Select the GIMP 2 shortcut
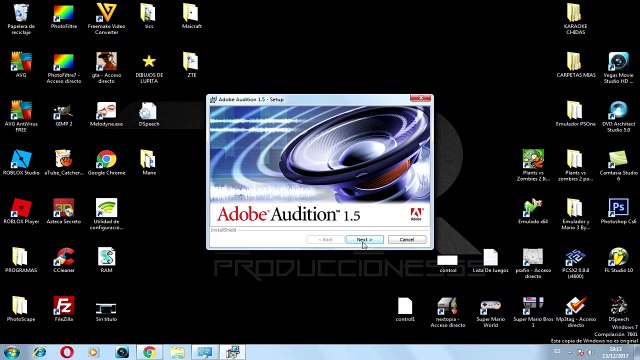 [64, 113]
